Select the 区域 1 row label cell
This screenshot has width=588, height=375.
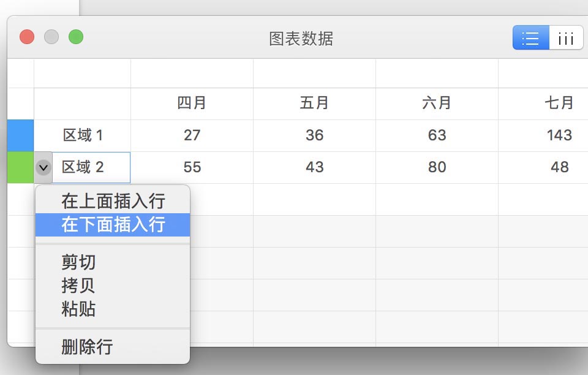tap(83, 135)
